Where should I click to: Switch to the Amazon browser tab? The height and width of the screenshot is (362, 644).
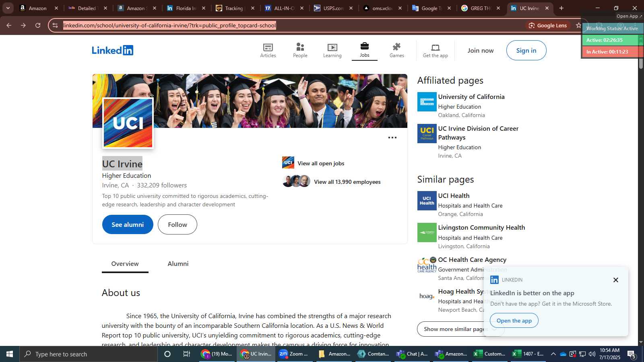(x=38, y=8)
